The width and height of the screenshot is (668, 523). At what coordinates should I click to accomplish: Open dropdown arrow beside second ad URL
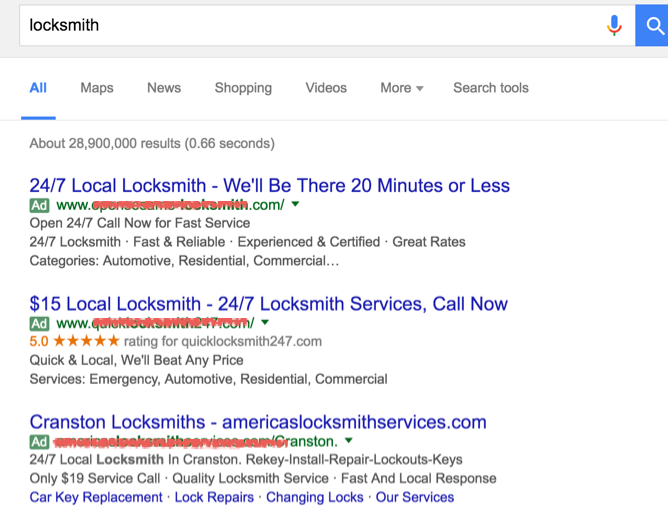264,322
